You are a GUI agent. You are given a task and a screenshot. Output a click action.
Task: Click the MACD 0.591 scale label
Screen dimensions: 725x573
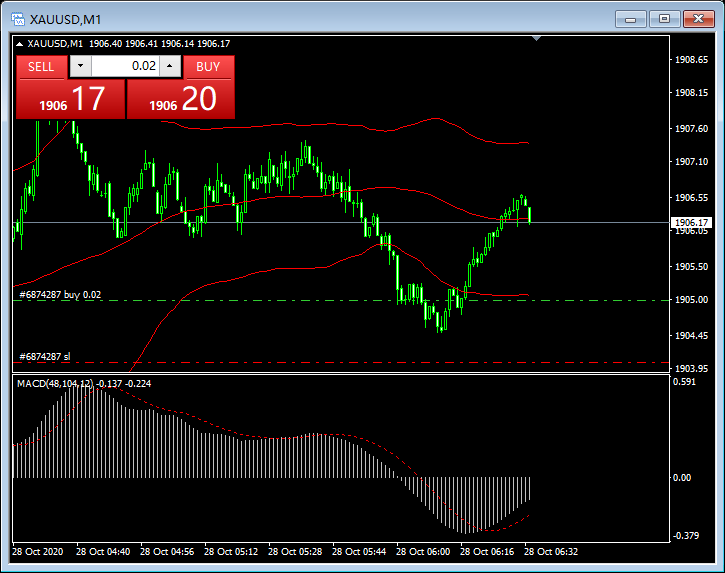pos(684,382)
